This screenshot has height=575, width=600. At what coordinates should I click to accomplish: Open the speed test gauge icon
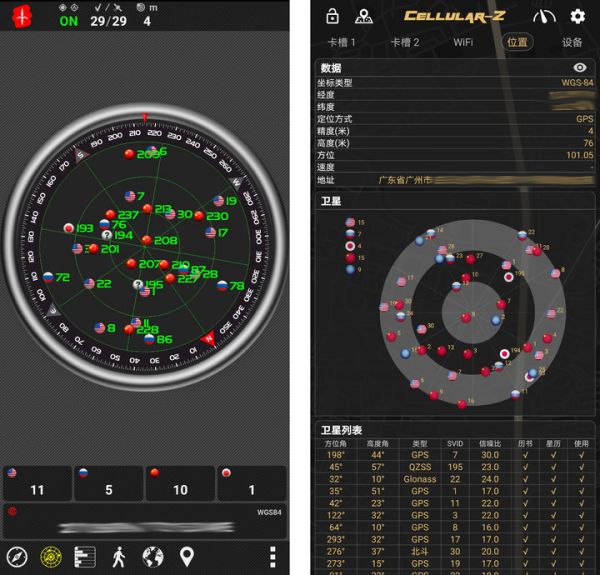click(x=544, y=16)
